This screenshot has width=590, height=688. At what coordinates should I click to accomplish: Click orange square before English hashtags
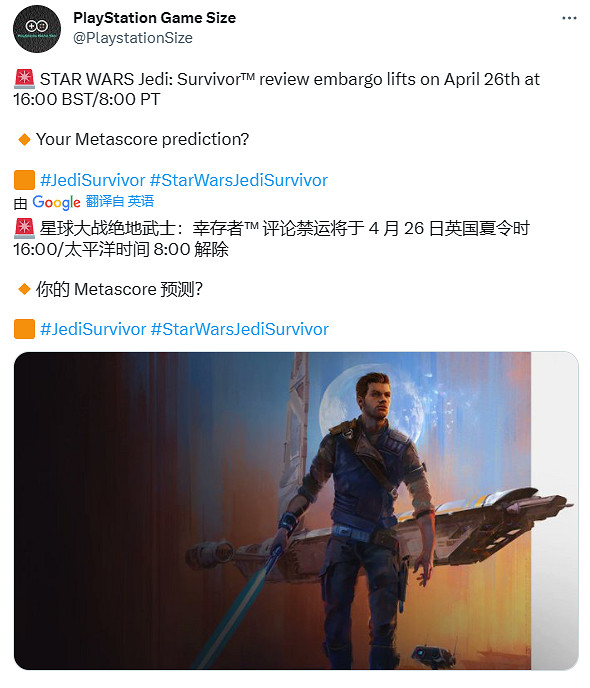tap(24, 180)
